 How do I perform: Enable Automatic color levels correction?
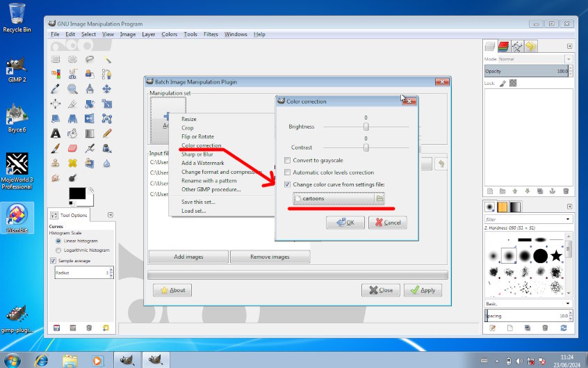(287, 173)
